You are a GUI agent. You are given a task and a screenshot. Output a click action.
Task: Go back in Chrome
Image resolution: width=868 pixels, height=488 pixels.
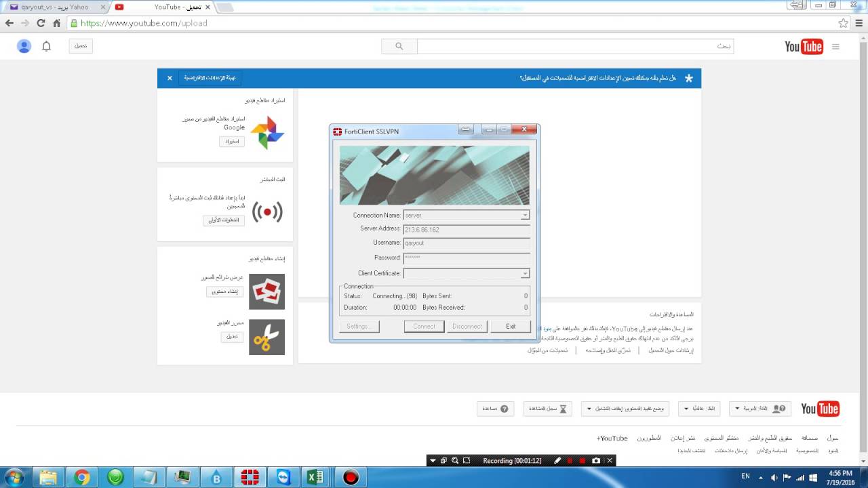(x=9, y=23)
